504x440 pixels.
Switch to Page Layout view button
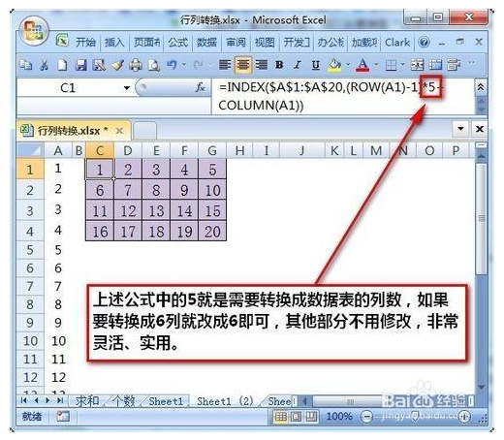click(296, 417)
